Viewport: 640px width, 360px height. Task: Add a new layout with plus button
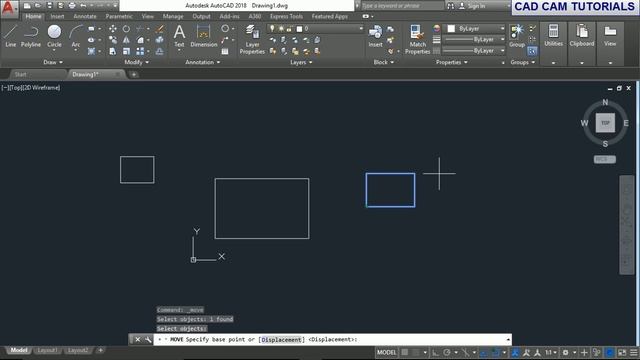(100, 350)
